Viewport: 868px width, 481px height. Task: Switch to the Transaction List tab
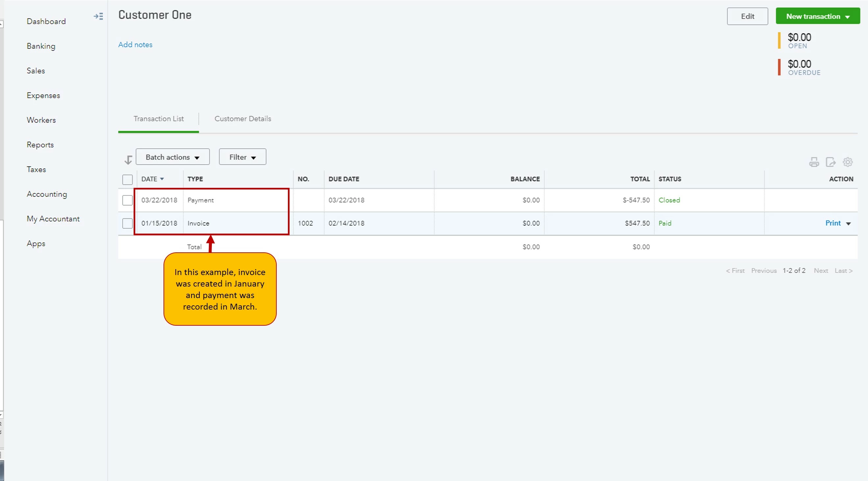click(158, 118)
